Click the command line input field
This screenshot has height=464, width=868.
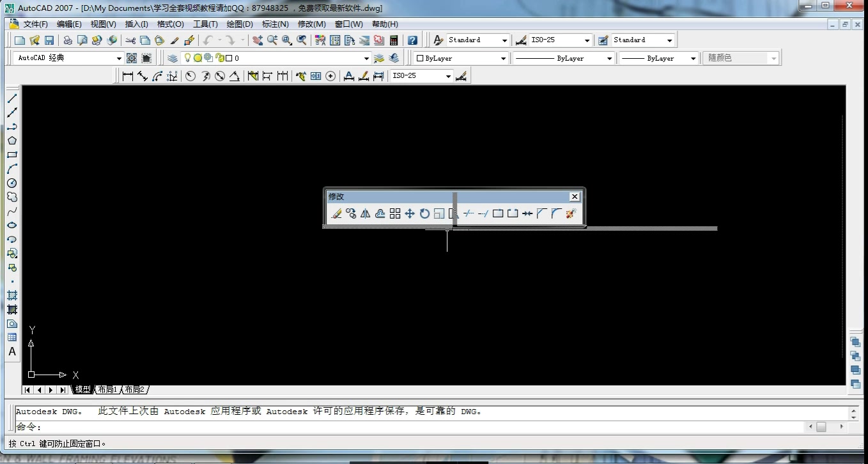(x=409, y=427)
